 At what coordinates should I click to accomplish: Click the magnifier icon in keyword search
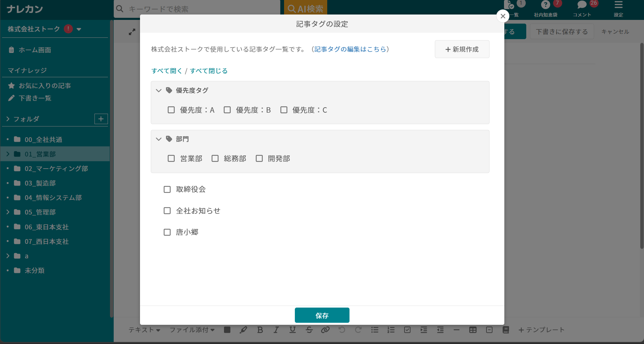coord(120,9)
